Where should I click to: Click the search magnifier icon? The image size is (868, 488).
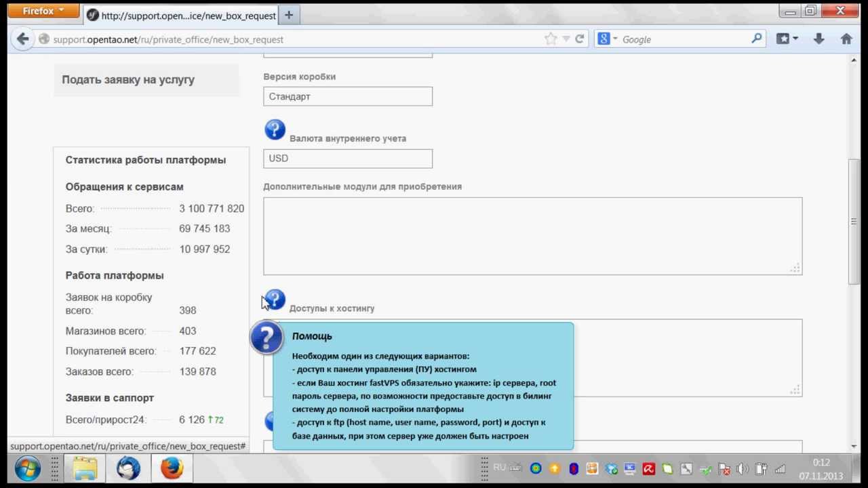click(757, 39)
